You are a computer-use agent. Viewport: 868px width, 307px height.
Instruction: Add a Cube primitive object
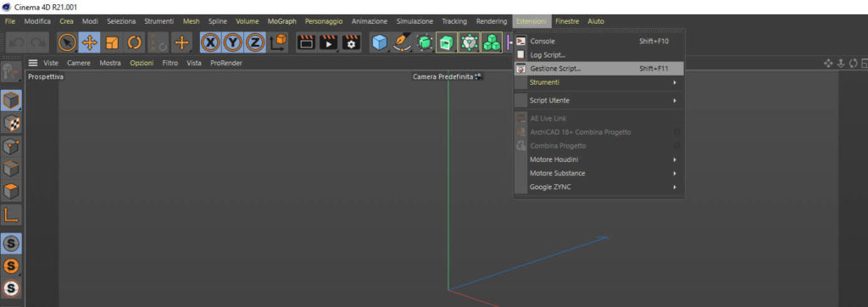[x=380, y=42]
